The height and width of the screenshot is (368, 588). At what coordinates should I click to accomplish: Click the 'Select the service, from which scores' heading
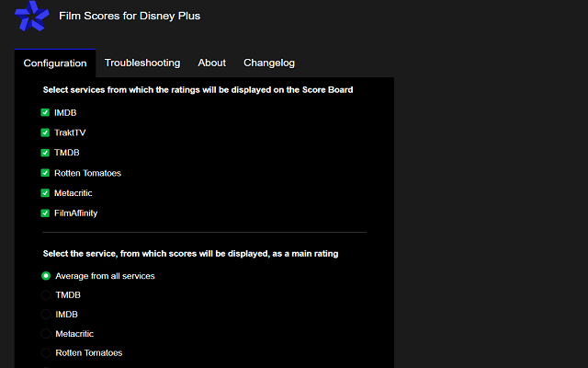pos(190,254)
